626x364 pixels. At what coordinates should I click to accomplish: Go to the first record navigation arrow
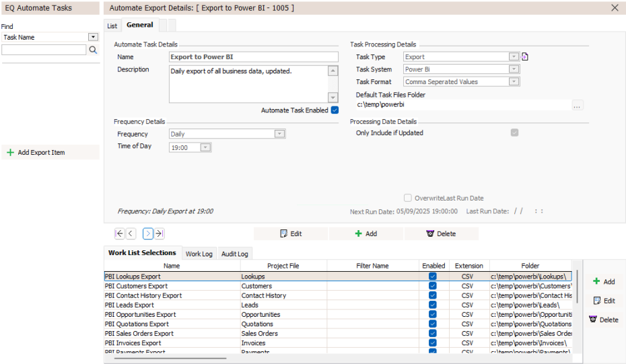120,233
